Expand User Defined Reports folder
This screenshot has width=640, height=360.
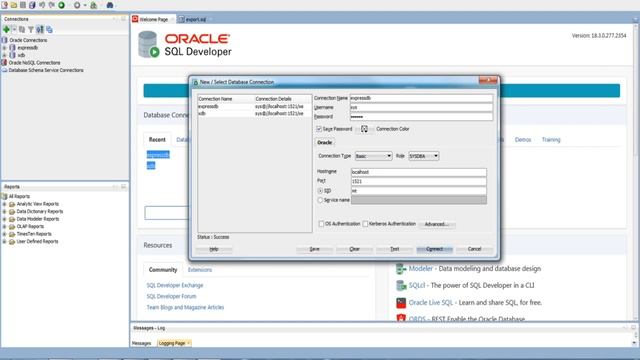click(x=4, y=241)
